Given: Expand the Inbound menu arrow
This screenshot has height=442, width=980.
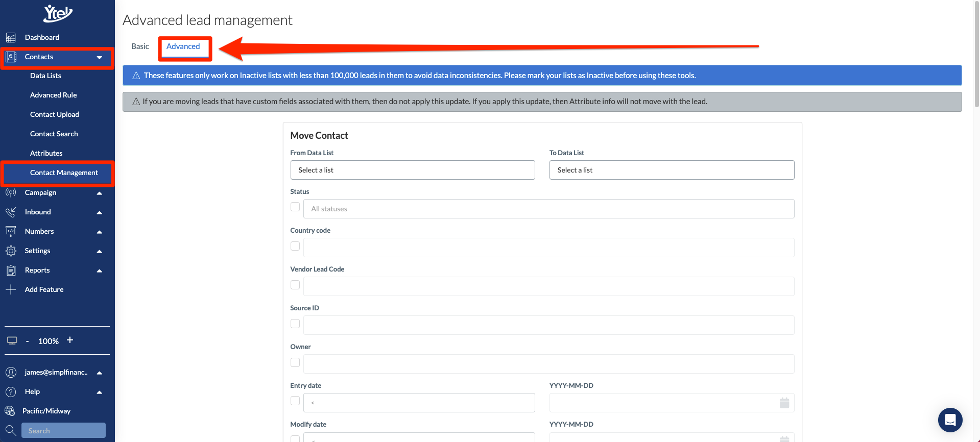Looking at the screenshot, I should [100, 212].
